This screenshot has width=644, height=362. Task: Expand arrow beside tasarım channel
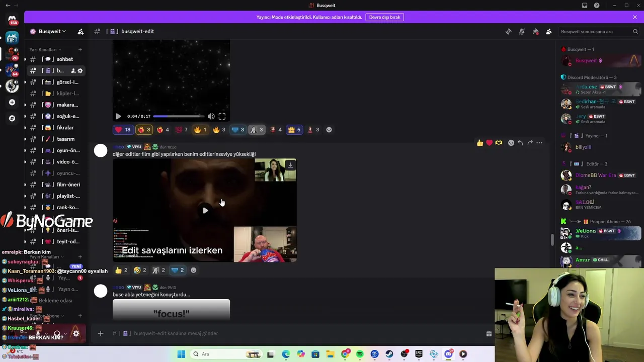pyautogui.click(x=25, y=139)
